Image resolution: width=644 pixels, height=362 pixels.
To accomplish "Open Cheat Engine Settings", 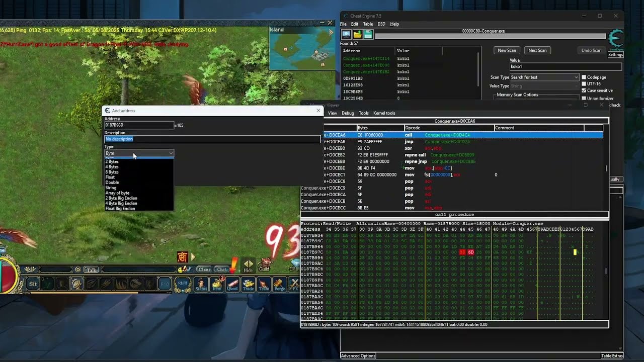I will click(615, 55).
